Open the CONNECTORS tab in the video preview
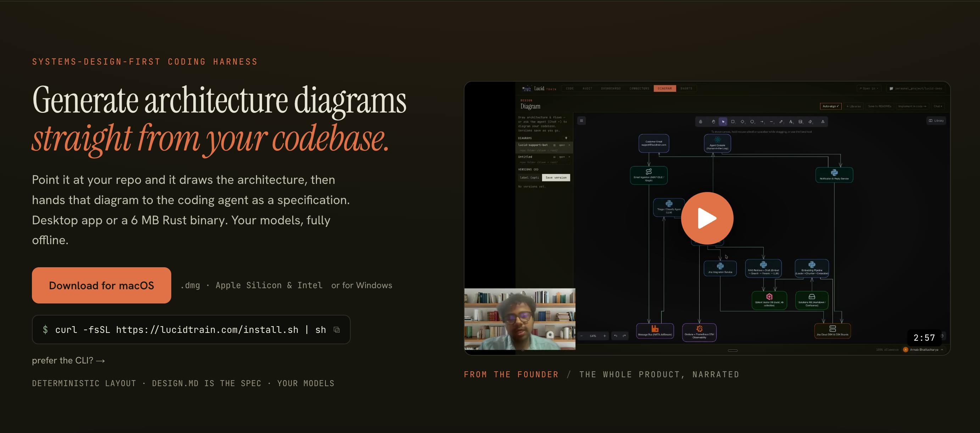Image resolution: width=980 pixels, height=433 pixels. point(639,88)
